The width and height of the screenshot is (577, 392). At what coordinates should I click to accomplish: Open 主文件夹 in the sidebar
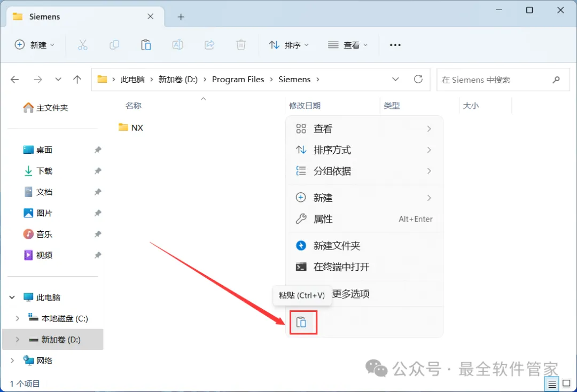point(45,108)
